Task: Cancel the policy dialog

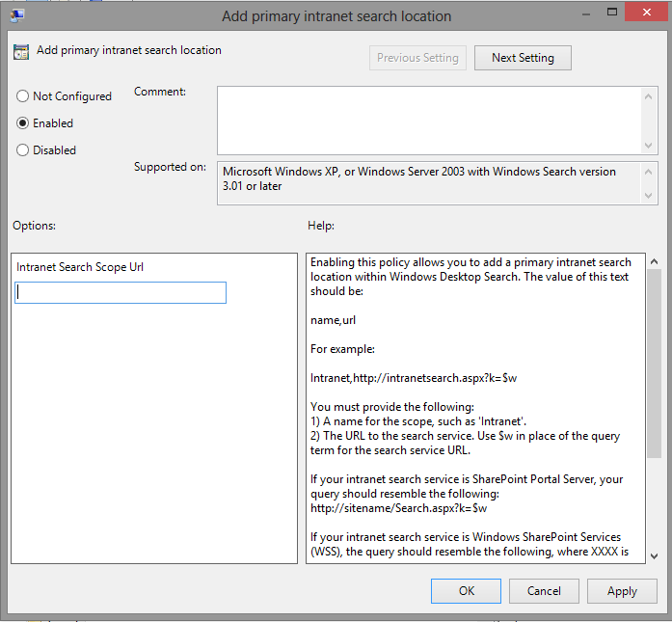Action: click(544, 591)
